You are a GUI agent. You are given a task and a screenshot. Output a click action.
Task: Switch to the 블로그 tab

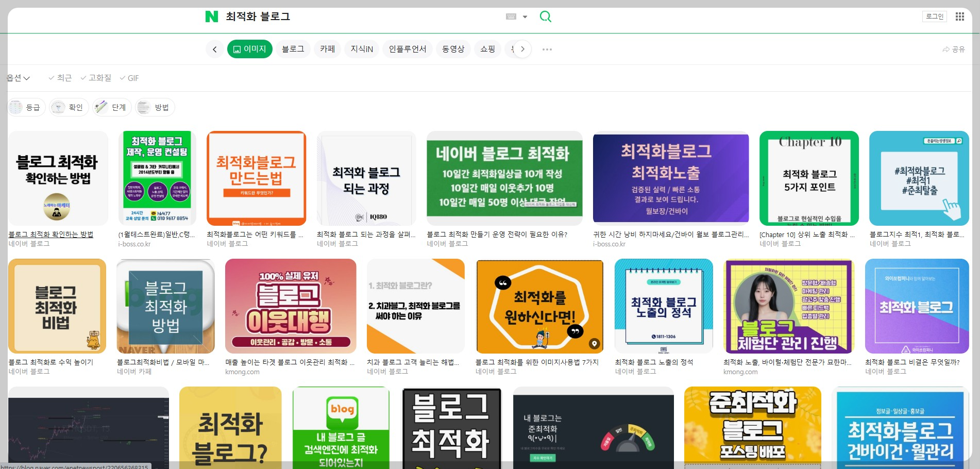tap(293, 49)
